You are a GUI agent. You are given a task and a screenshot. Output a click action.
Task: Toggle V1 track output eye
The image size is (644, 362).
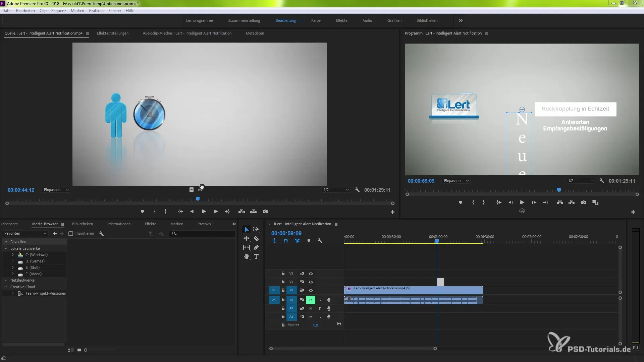pyautogui.click(x=311, y=291)
